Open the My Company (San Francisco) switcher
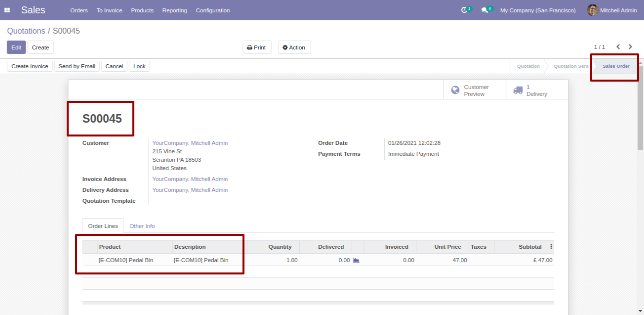Viewport: 644px width, 315px height. click(538, 10)
